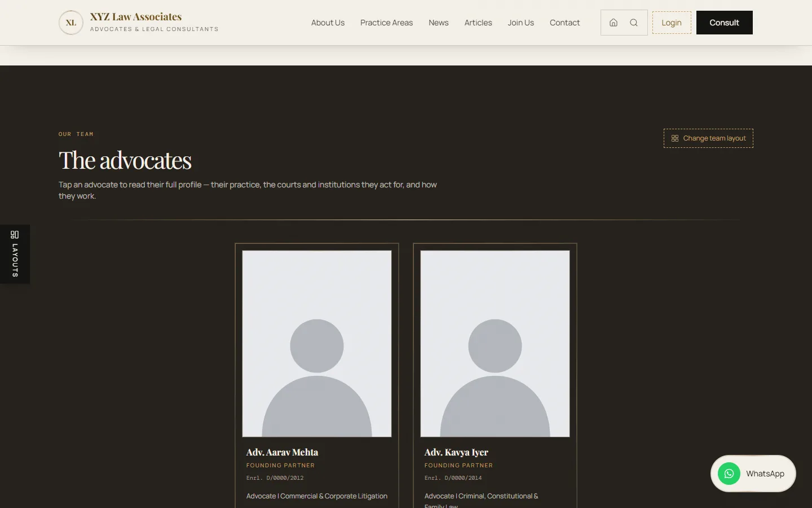Click The advocates heading
812x508 pixels.
coord(125,160)
